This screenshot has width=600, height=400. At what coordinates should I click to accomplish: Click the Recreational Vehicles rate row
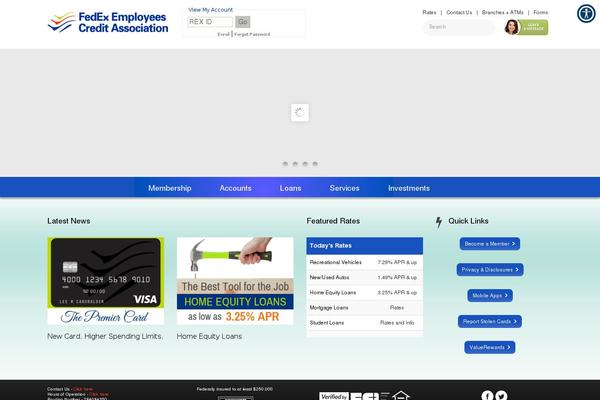(365, 262)
